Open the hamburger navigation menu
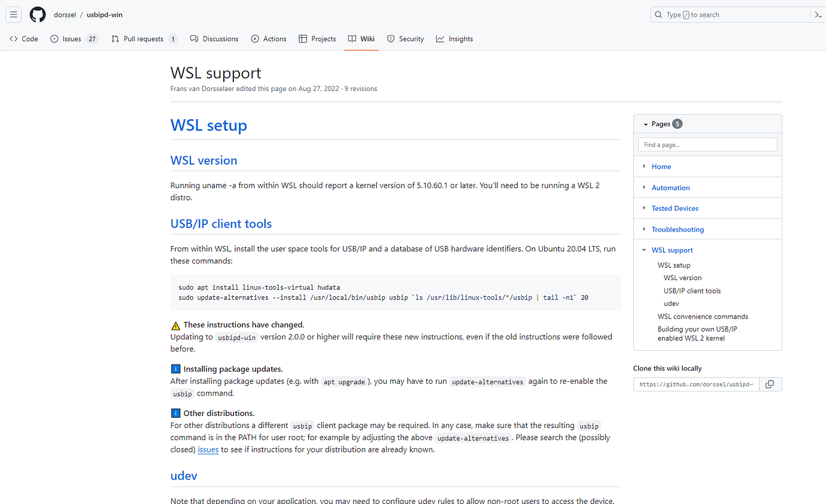Screen dimensions: 826x504 [14, 15]
